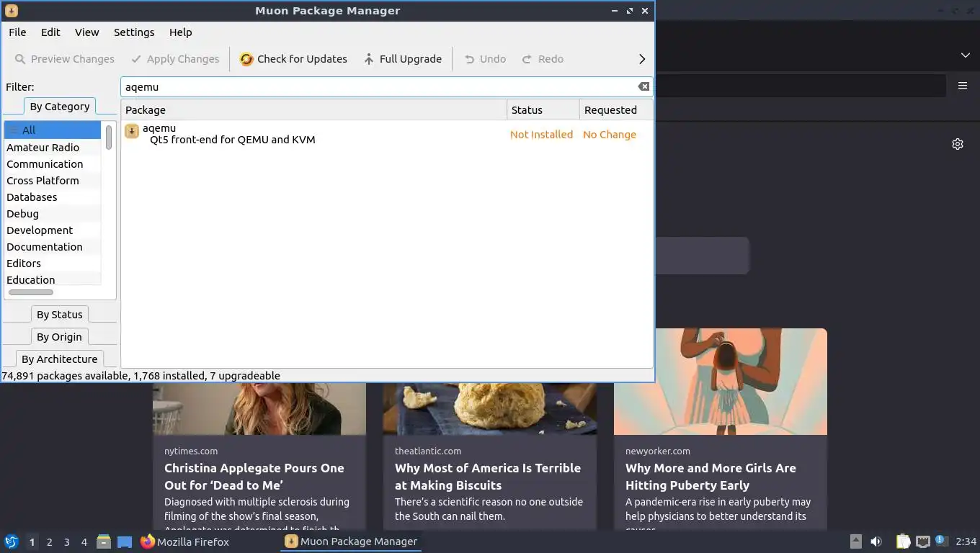Click Apply Changes in toolbar

coord(175,59)
